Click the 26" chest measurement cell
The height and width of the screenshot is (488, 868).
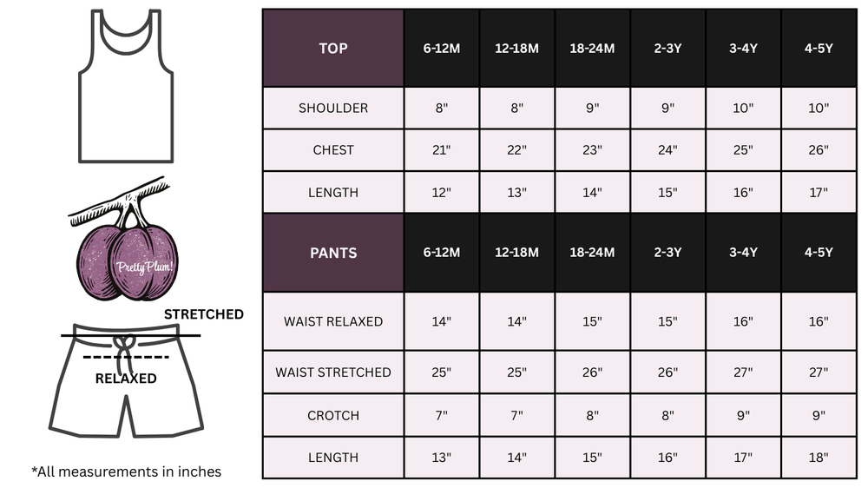(x=819, y=150)
